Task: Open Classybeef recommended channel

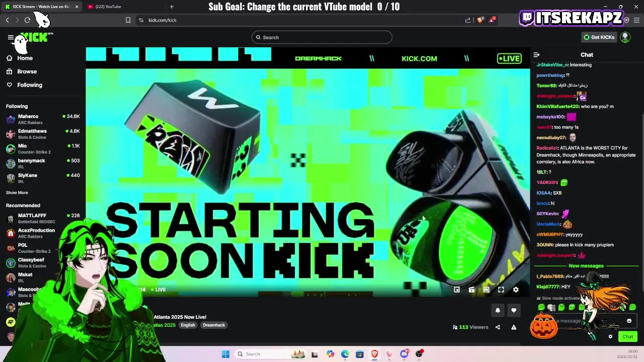Action: (x=43, y=262)
